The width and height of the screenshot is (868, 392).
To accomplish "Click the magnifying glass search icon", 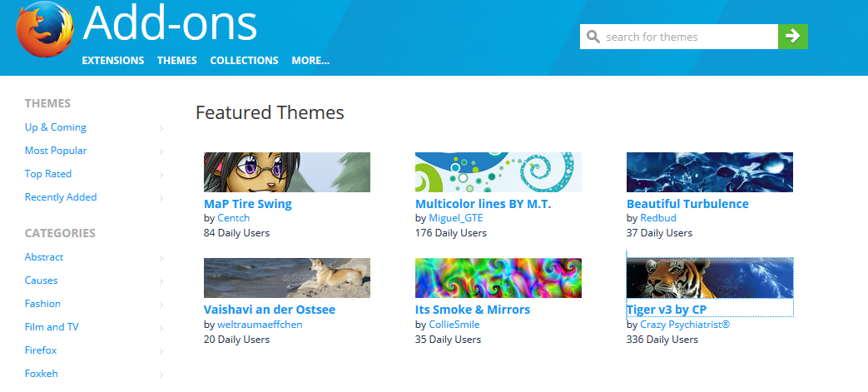I will (593, 37).
